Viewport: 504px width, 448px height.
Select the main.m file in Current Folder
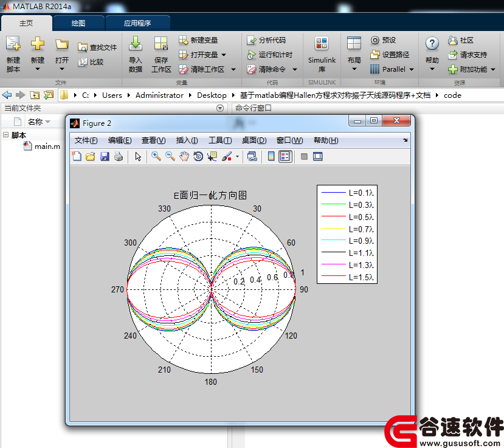point(42,146)
